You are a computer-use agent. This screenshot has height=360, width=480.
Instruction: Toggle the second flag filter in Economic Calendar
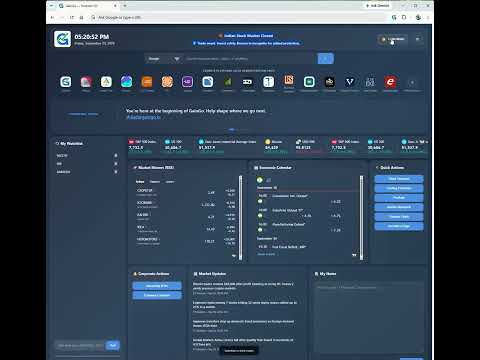pos(268,180)
